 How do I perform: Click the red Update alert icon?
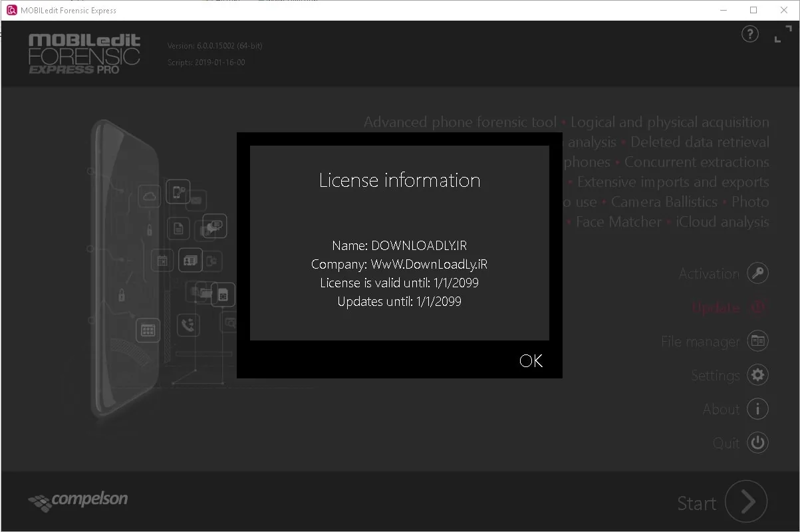[757, 307]
